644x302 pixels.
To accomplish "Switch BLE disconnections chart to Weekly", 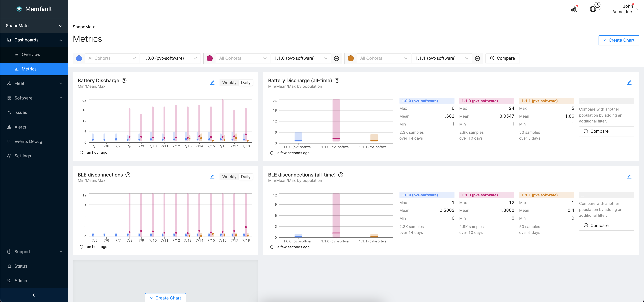I will (x=229, y=177).
